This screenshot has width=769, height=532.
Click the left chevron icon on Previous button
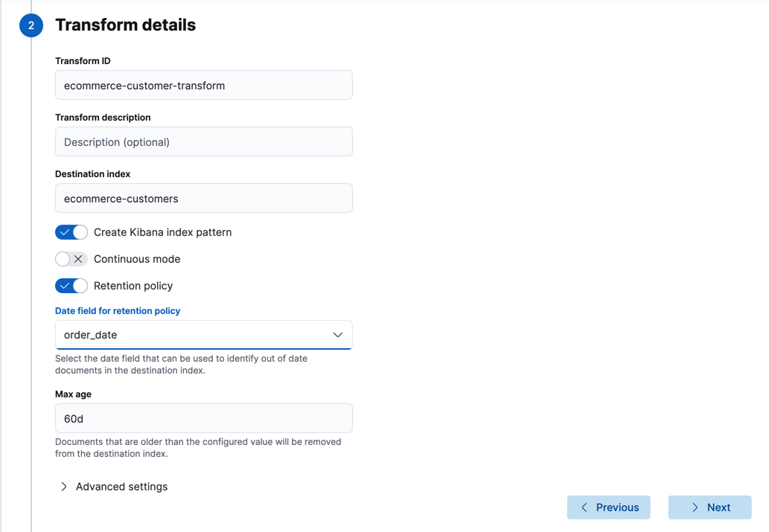coord(584,507)
